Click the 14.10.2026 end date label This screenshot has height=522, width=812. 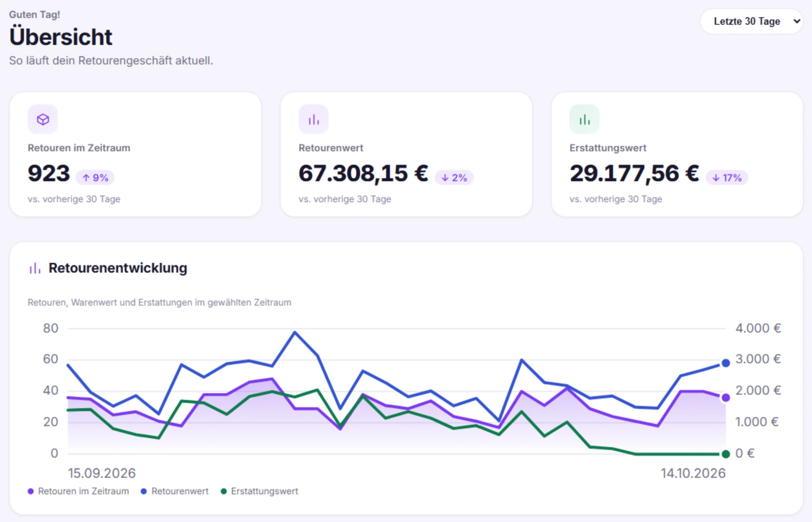click(693, 473)
